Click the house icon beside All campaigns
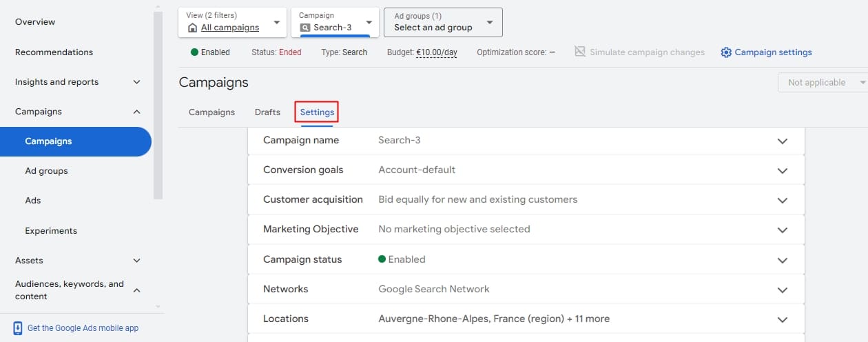The width and height of the screenshot is (868, 342). [x=192, y=28]
